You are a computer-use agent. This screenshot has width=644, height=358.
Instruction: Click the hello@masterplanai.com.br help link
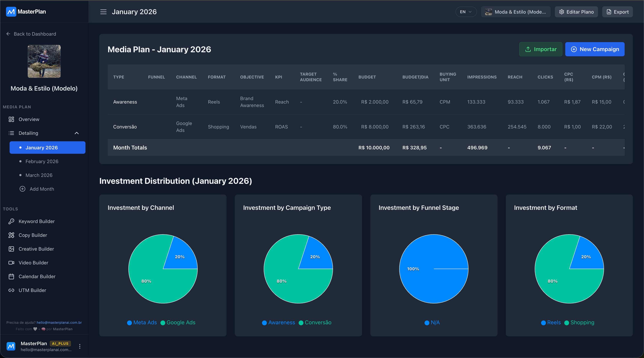click(59, 322)
